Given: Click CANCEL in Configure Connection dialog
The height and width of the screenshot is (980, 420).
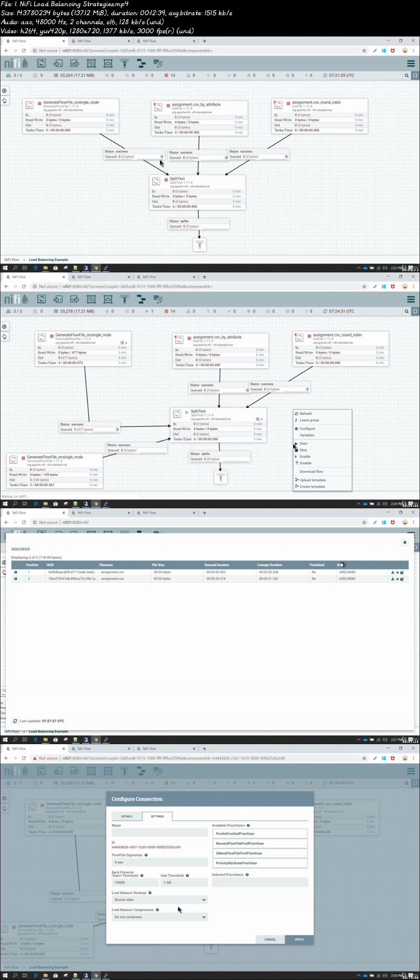Looking at the screenshot, I should (270, 939).
